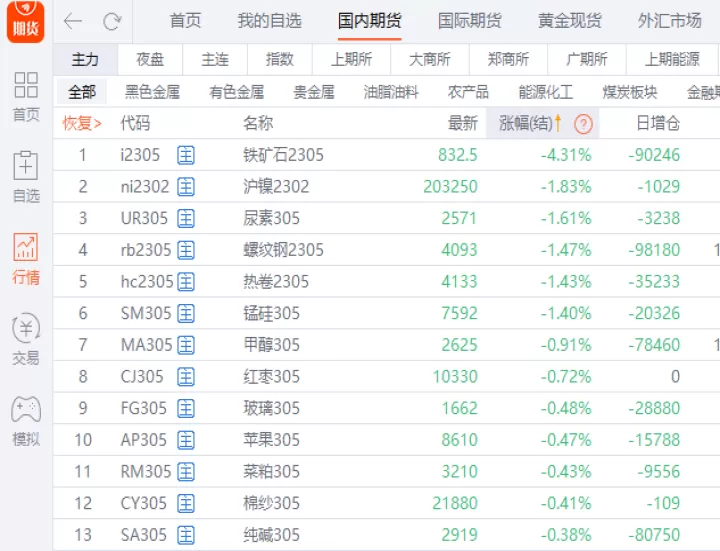Viewport: 720px width, 551px height.
Task: Click the 玻璃305 contract name
Action: (x=271, y=409)
